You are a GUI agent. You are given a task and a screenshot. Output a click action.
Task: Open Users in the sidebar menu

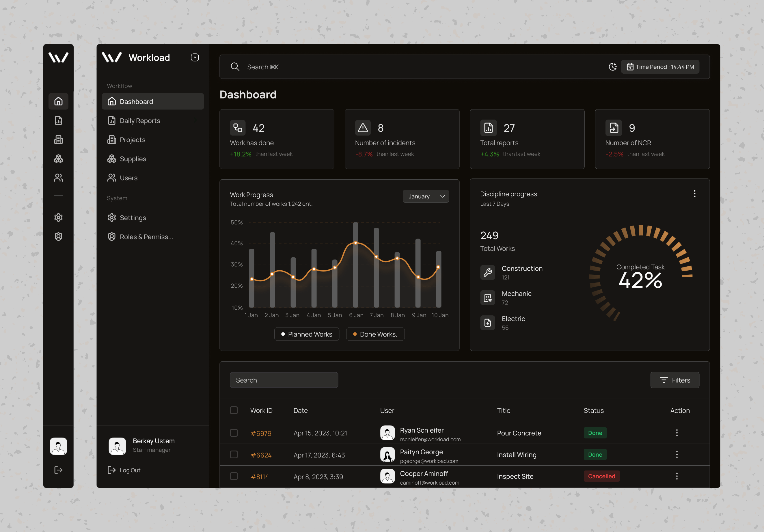pos(153,178)
